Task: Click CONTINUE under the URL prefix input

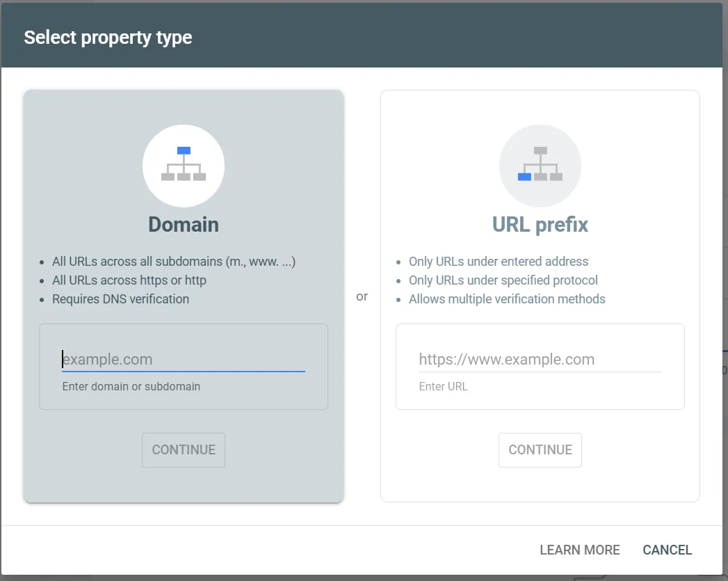Action: click(x=540, y=449)
